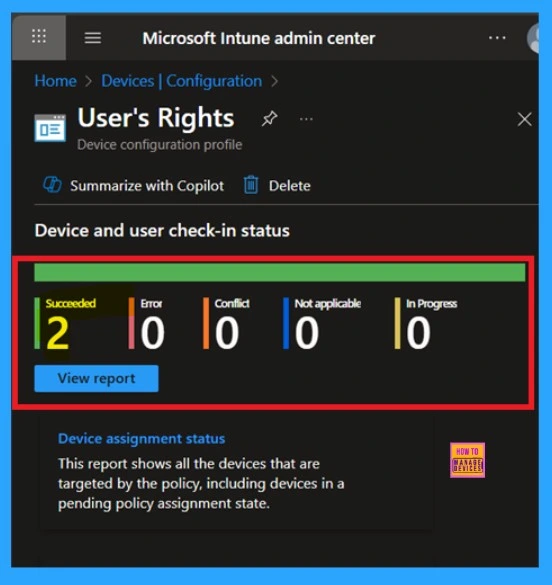This screenshot has height=585, width=552.
Task: Select the In Progress count of 0
Action: pos(418,333)
